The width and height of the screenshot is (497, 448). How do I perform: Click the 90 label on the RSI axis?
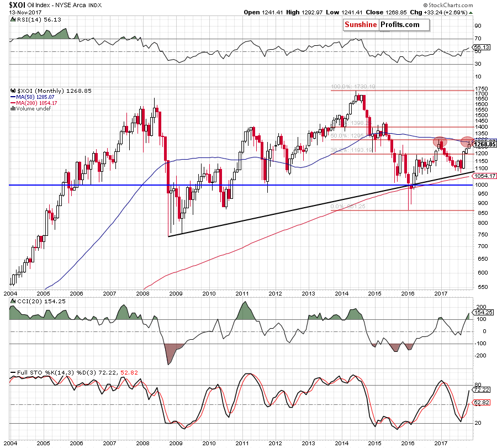pos(478,26)
